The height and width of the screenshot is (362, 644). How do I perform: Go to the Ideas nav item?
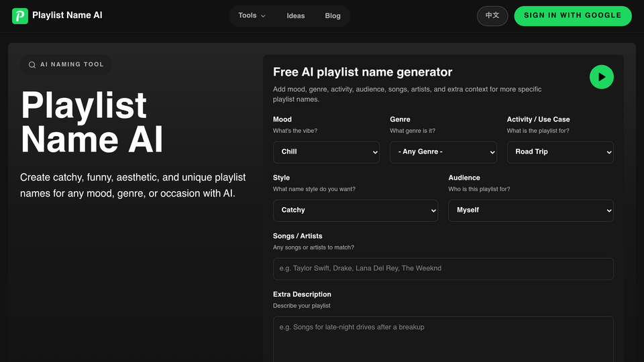pos(296,16)
